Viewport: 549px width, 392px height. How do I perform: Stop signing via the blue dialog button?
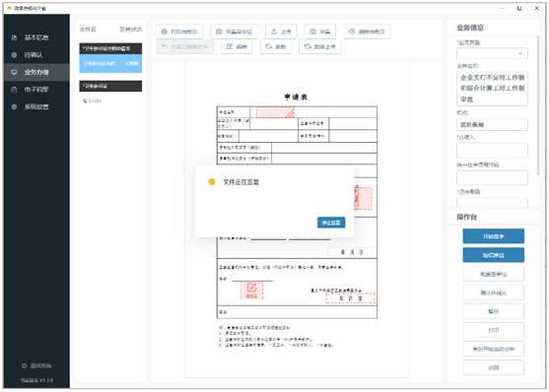(331, 223)
